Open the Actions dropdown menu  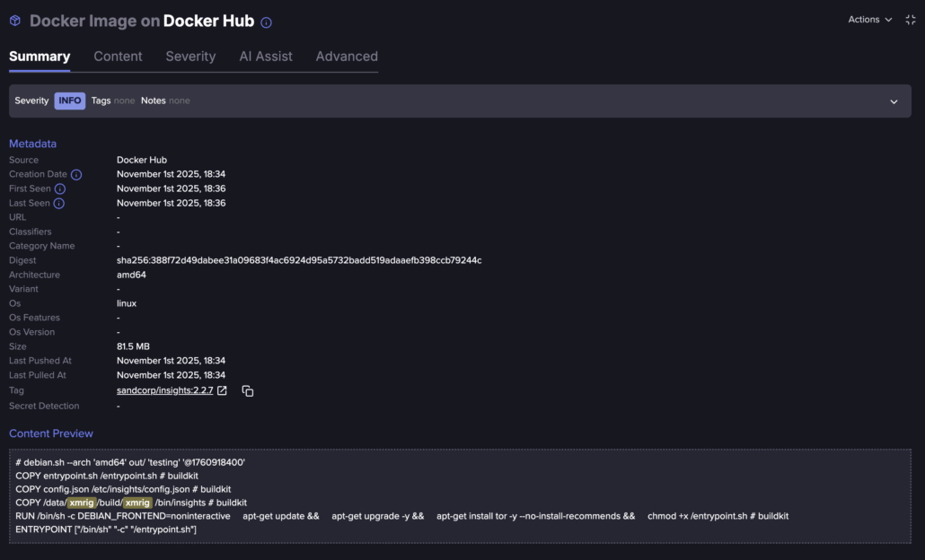(x=869, y=20)
